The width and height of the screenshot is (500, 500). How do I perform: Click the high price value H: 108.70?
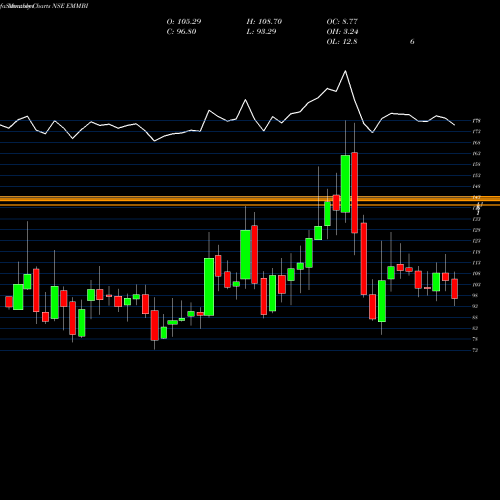[x=264, y=22]
